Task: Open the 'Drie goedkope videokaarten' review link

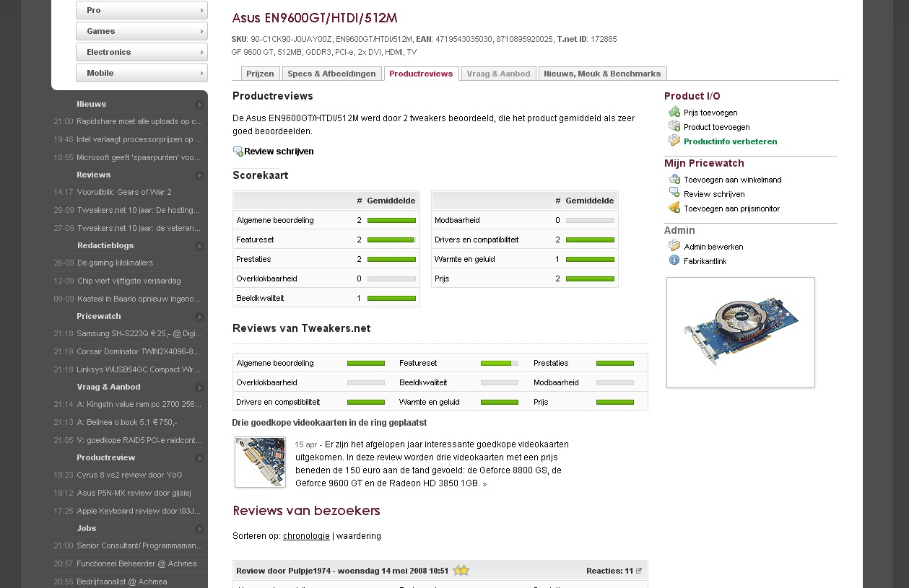Action: 329,423
